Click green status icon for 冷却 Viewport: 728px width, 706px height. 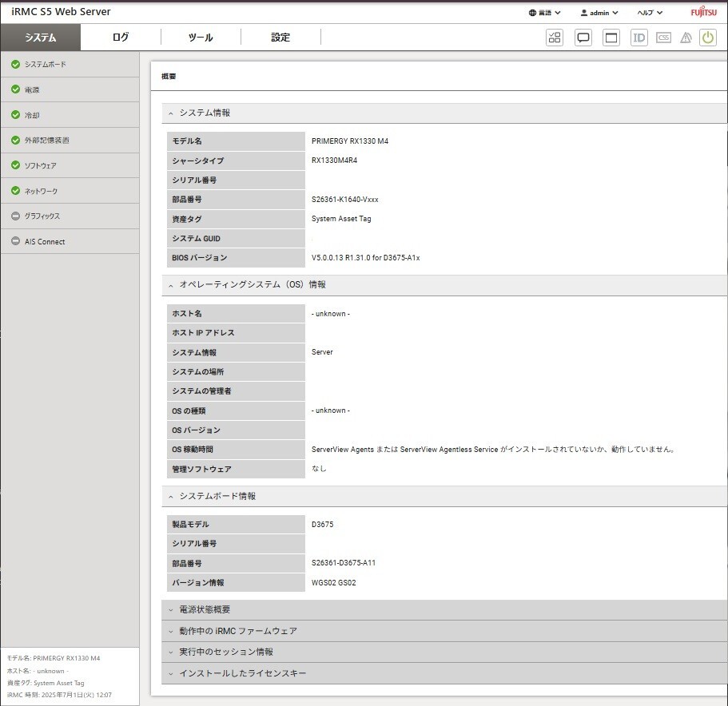pyautogui.click(x=15, y=114)
